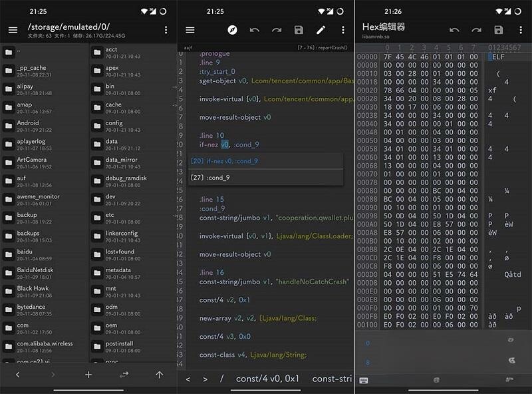The height and width of the screenshot is (394, 532).
Task: Tap the 'handleNoCatchCrash' string constant line
Action: click(274, 282)
